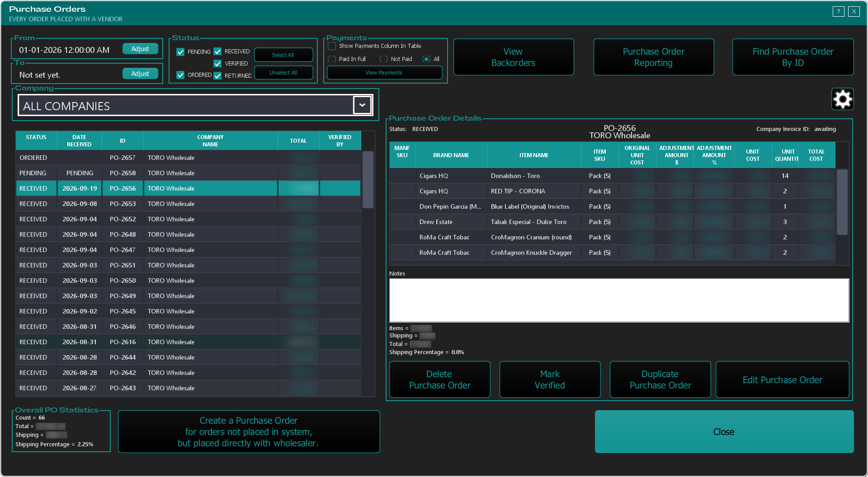Toggle the PENDING status checkbox
868x477 pixels.
[x=180, y=52]
